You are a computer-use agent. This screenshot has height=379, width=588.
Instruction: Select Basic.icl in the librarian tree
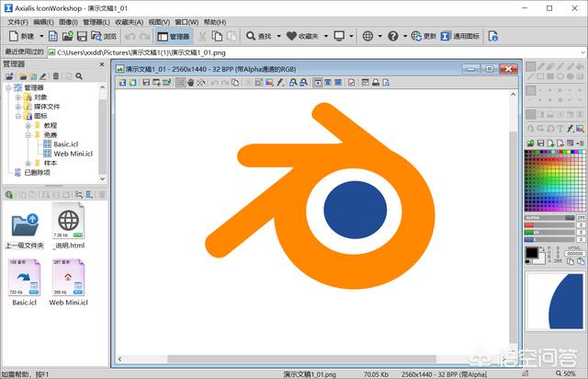click(x=65, y=144)
